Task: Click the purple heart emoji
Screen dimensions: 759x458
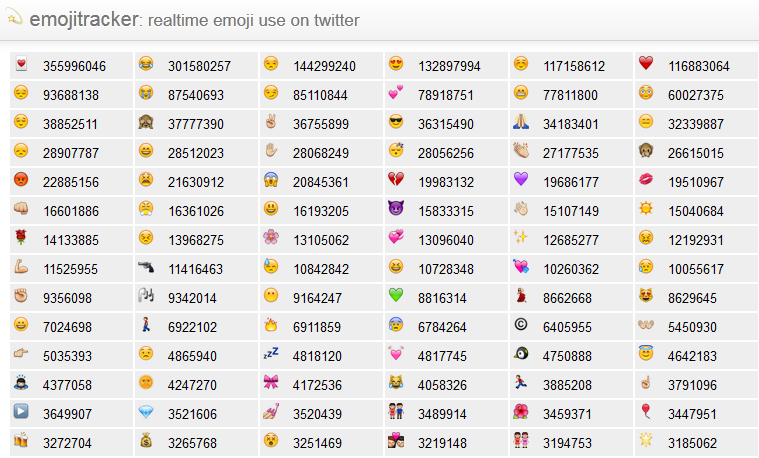Action: (521, 181)
